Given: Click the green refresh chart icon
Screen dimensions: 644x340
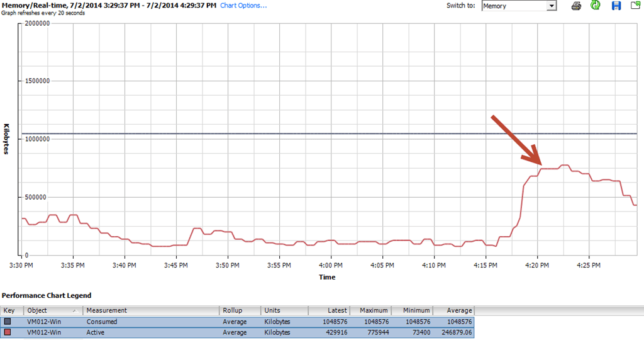Looking at the screenshot, I should click(595, 5).
